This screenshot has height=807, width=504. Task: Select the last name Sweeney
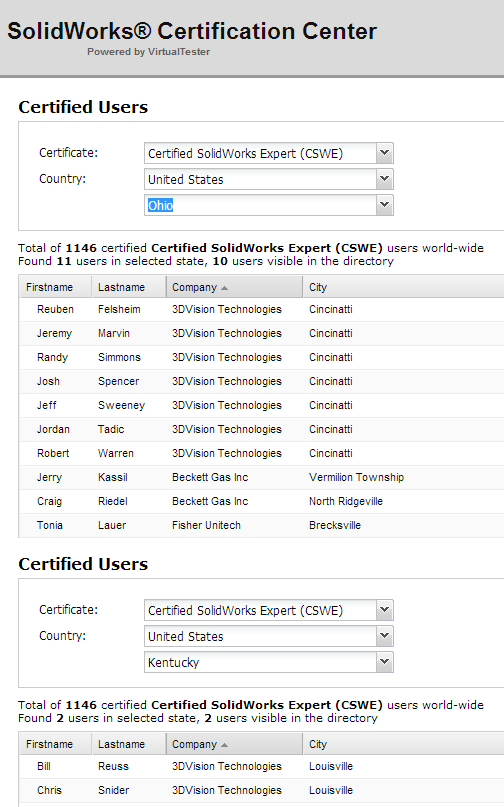click(121, 406)
